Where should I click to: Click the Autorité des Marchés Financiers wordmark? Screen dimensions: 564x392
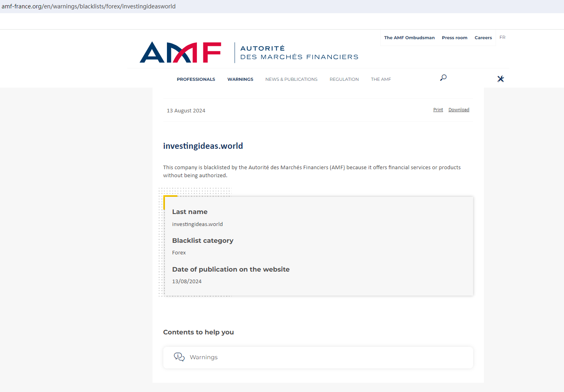[x=299, y=53]
